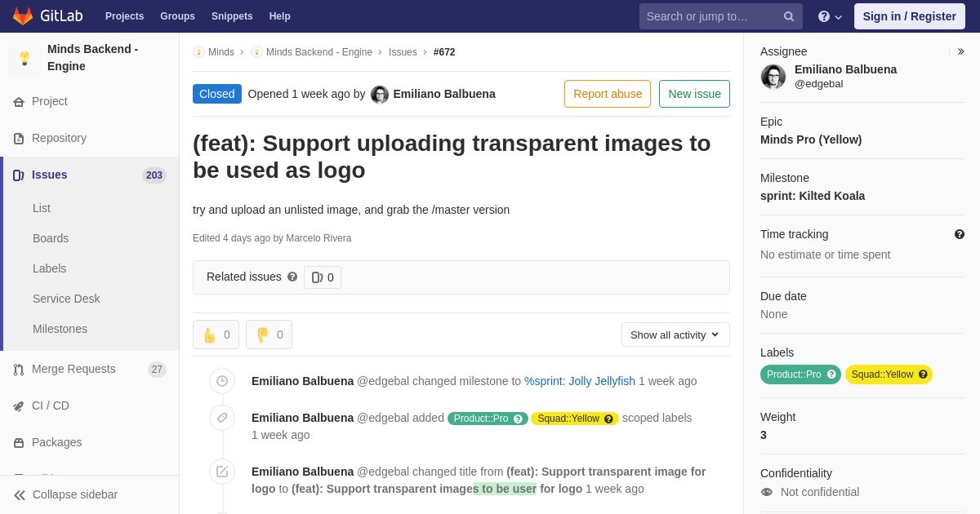This screenshot has width=980, height=514.
Task: Click the label icon of labels activity
Action: (222, 418)
